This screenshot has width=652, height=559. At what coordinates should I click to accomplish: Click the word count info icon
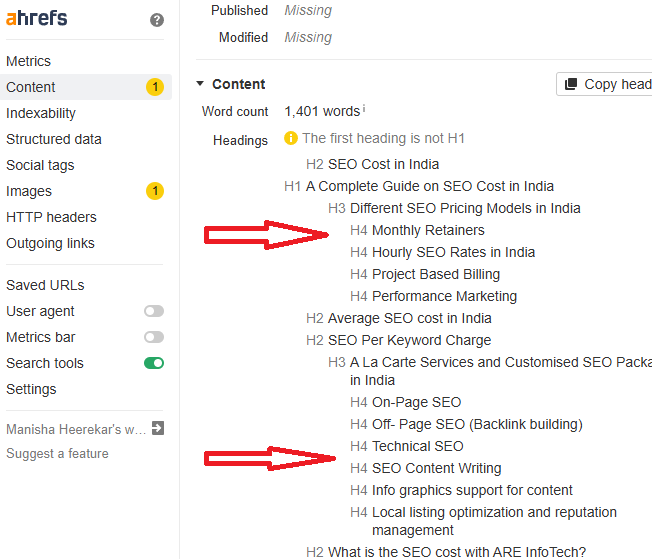click(x=364, y=109)
